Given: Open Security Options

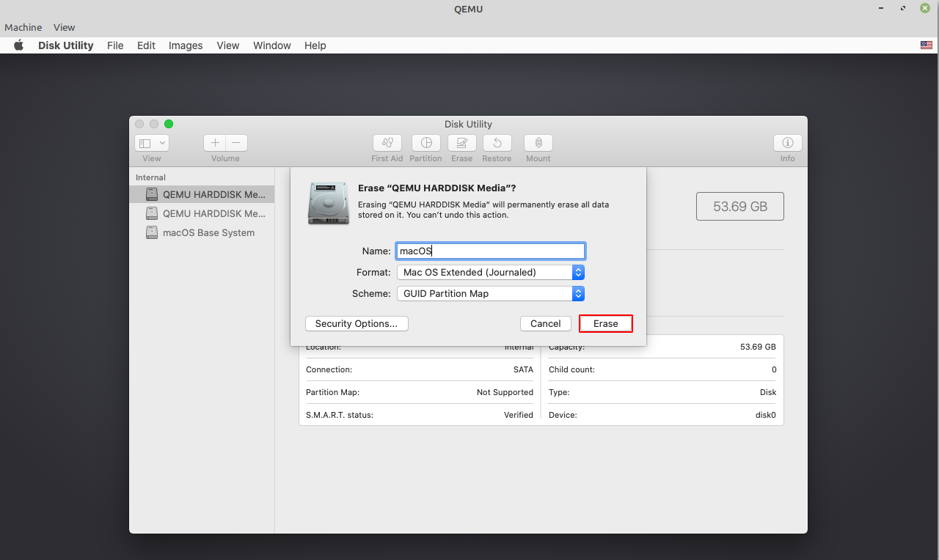Looking at the screenshot, I should point(357,323).
